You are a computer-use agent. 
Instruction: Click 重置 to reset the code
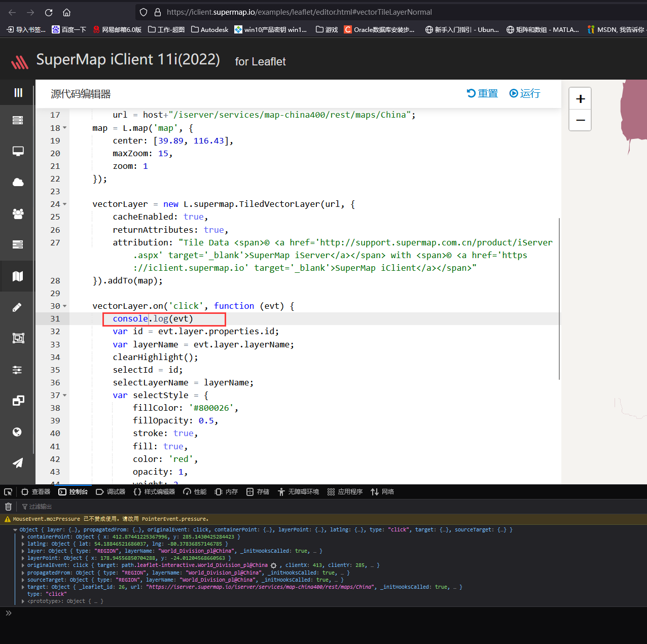pyautogui.click(x=482, y=93)
